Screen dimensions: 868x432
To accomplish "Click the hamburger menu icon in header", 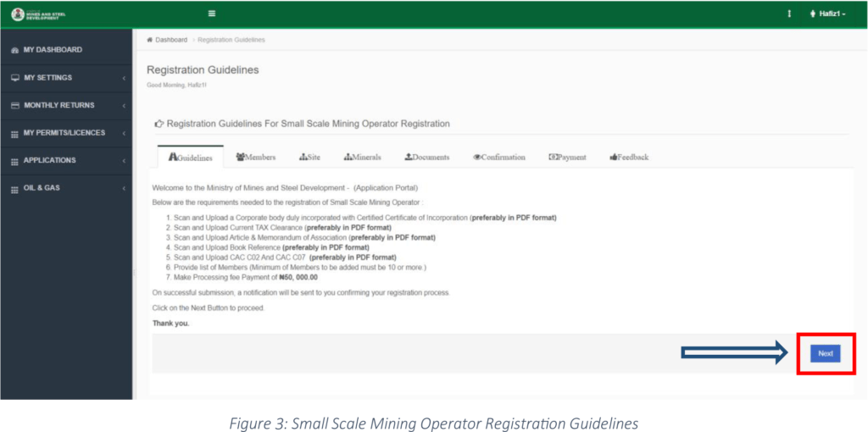I will 211,14.
